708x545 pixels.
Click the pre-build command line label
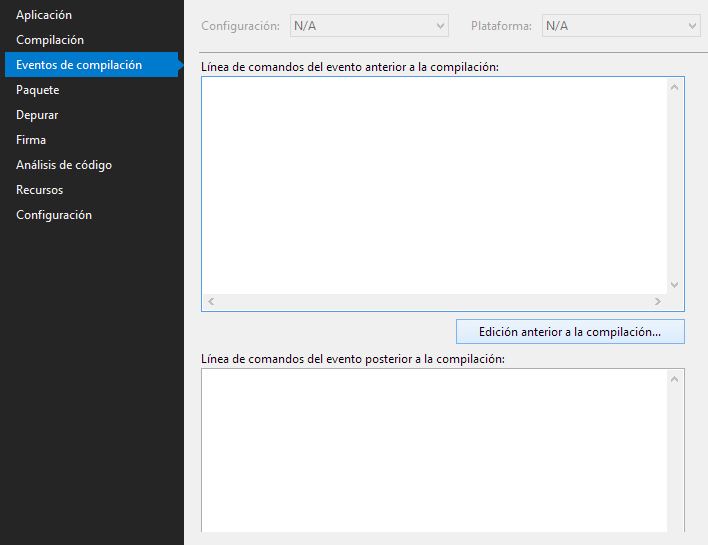tap(350, 67)
